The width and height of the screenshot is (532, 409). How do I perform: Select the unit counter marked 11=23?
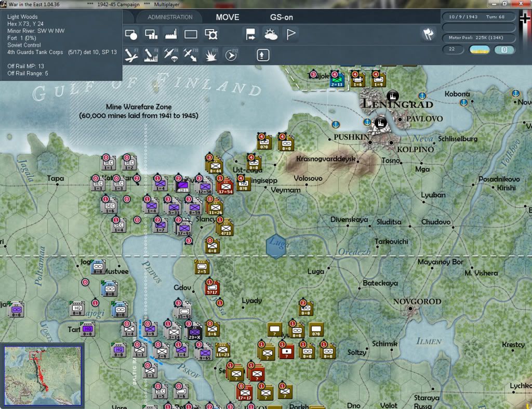click(x=222, y=350)
